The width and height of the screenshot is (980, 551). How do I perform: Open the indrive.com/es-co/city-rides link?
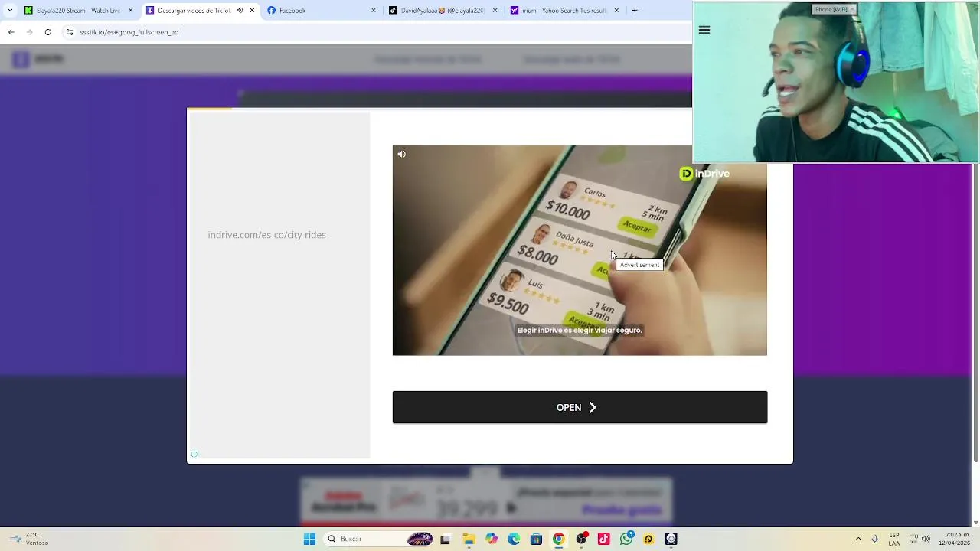[x=266, y=235]
